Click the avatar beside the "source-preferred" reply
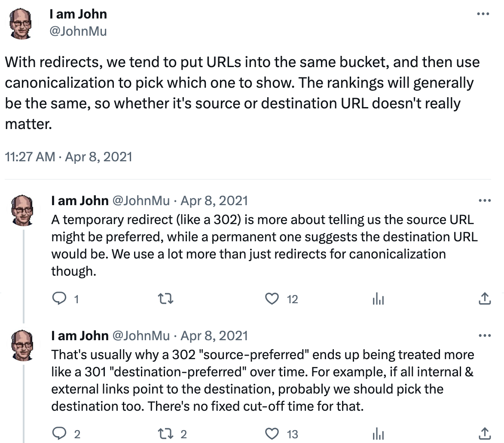Viewport: 504px width, 443px height. (22, 344)
